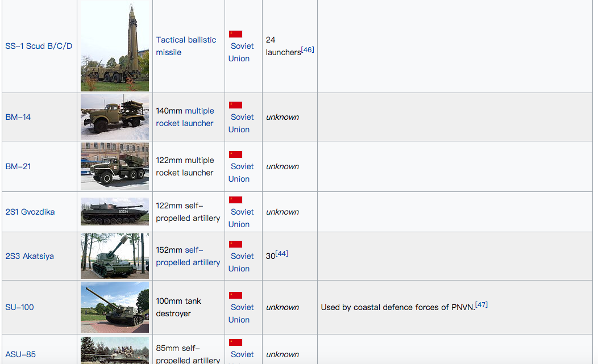Screen dimensions: 598x364
Task: Open the 2S3 Akatsiya vehicle photo
Action: [x=115, y=256]
